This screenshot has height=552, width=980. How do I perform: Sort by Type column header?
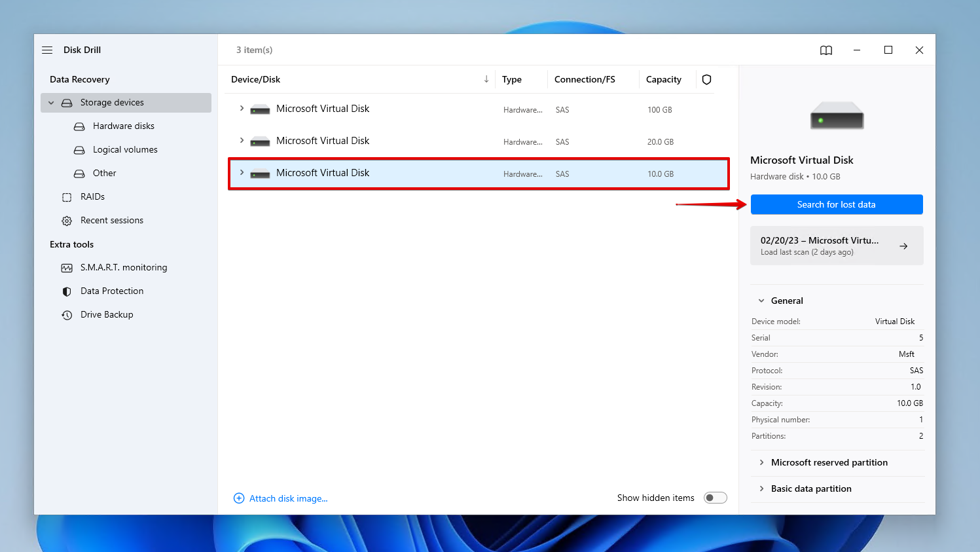(512, 79)
